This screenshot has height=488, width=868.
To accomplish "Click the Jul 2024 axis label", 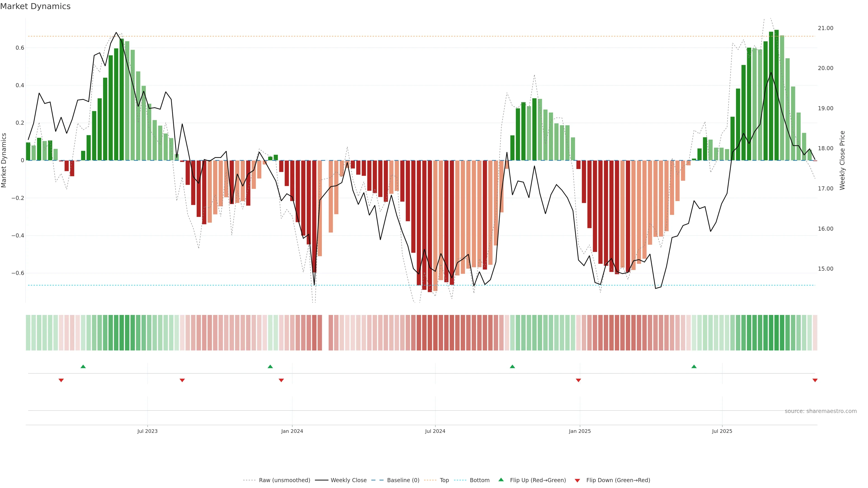I will click(435, 431).
